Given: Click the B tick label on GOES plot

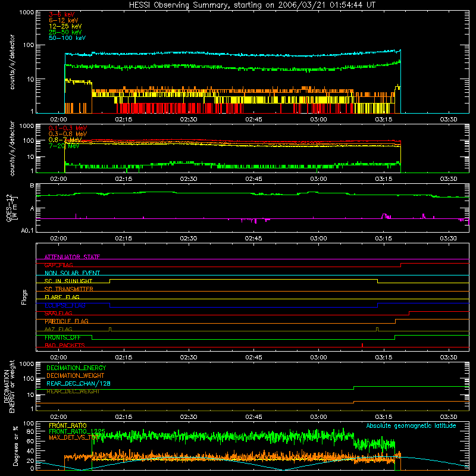Looking at the screenshot, I should coord(32,186).
